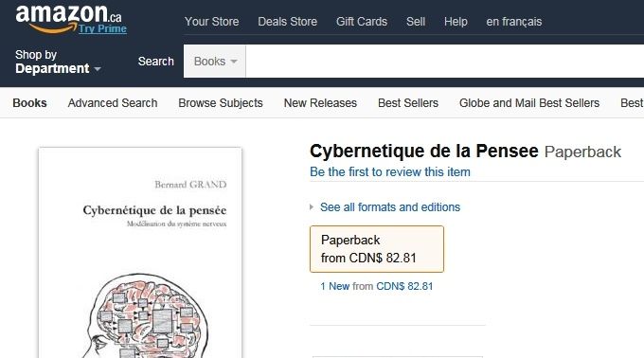Viewport: 644px width, 358px height.
Task: Follow the Try Prime link
Action: click(102, 28)
